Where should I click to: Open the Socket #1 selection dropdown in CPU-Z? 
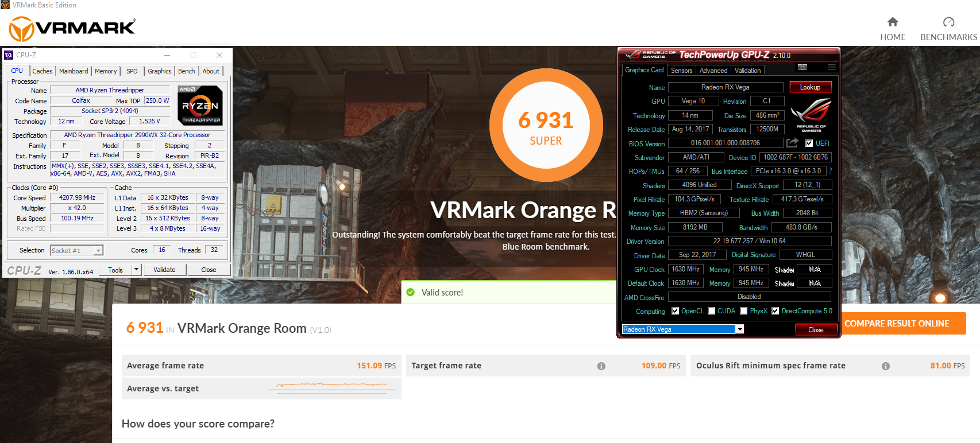pos(98,251)
